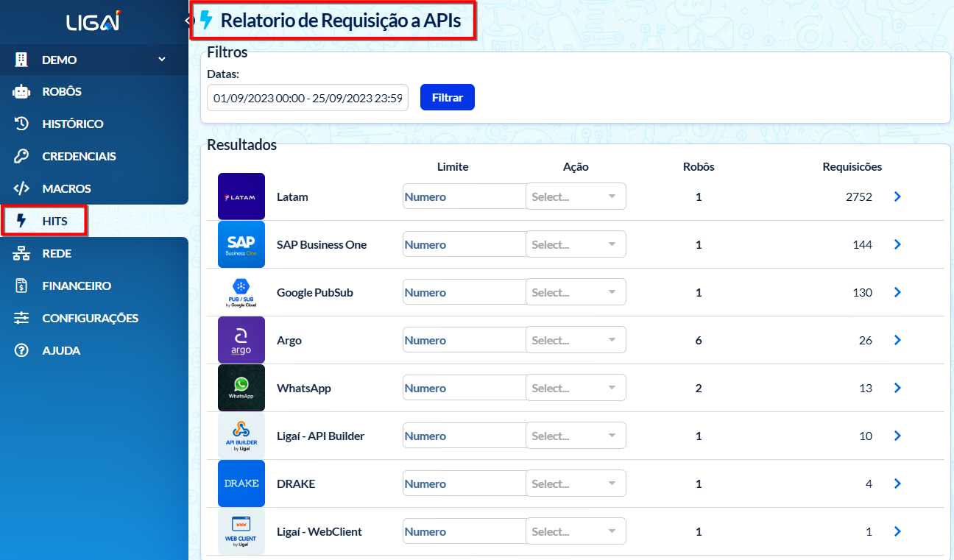Open Google PubSub row arrow
Viewport: 954px width, 560px height.
pyautogui.click(x=897, y=292)
